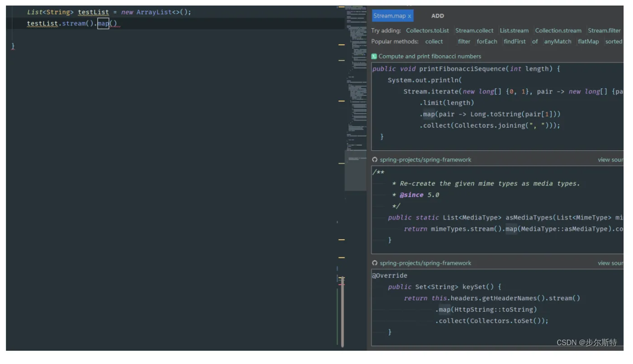Choose the popular method filter

click(x=464, y=42)
